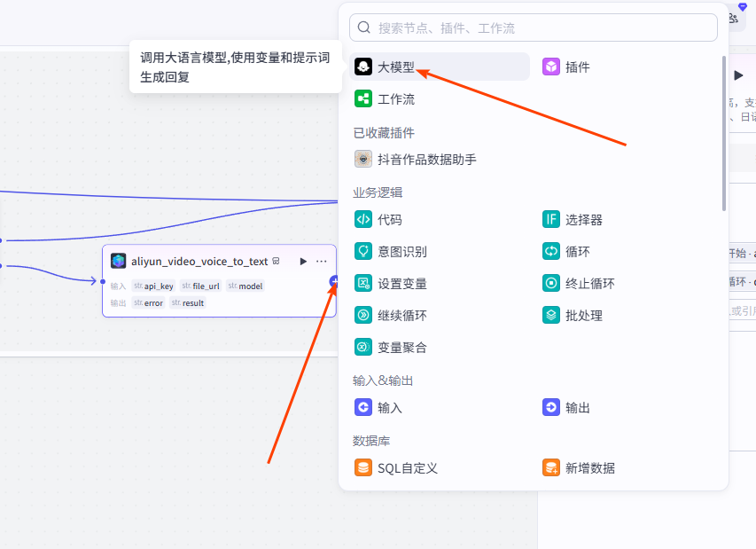
Task: Add a 选择器 IF selector node
Action: (573, 219)
